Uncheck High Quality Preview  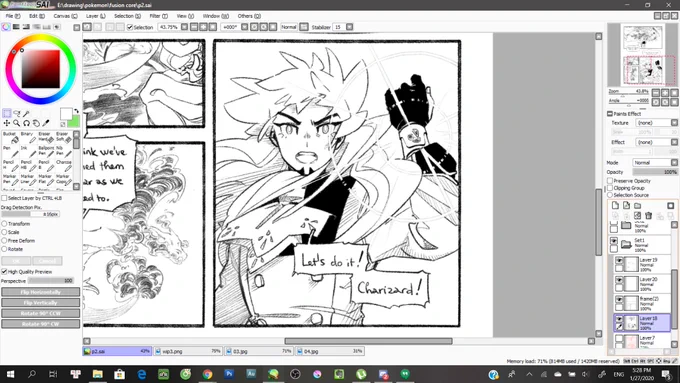(4, 272)
